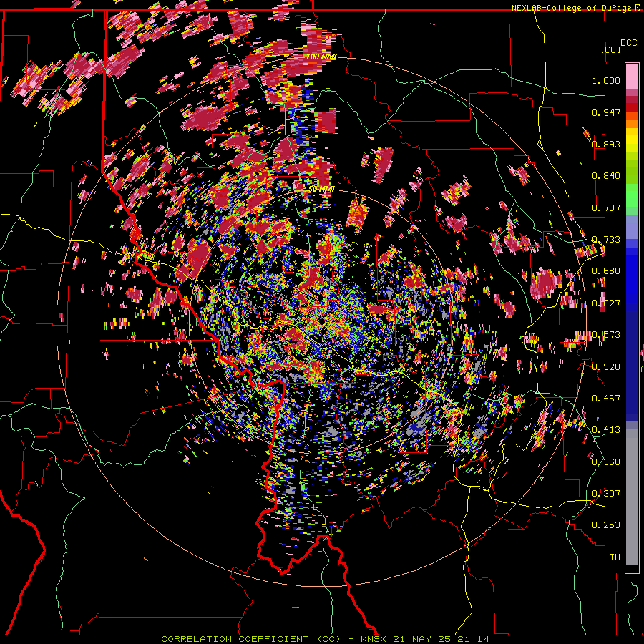
Task: Select the 0.893 legend value
Action: 606,144
